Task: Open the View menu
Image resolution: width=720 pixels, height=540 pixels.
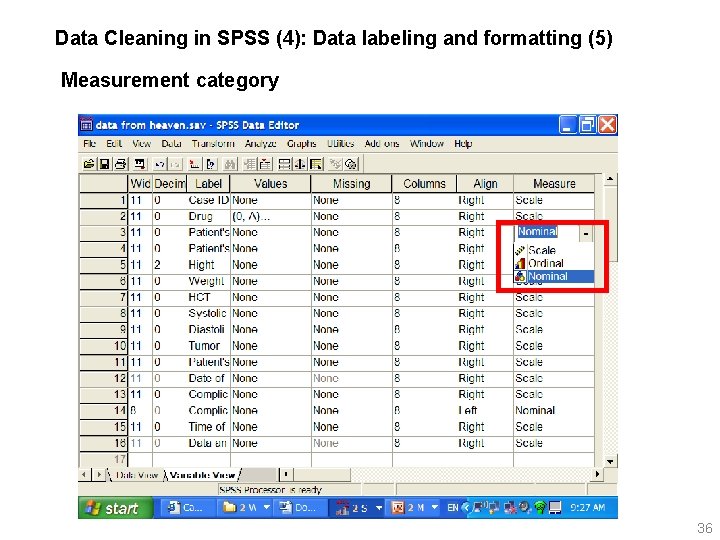Action: (141, 144)
